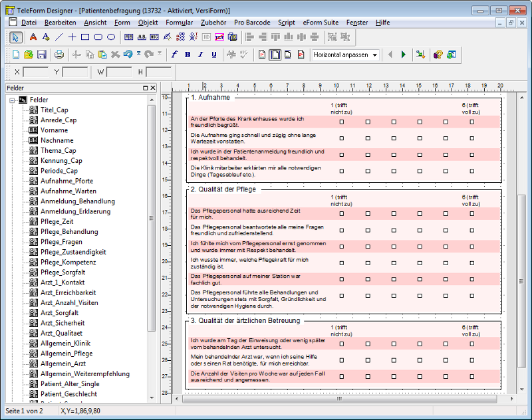Toggle bold text formatting
This screenshot has height=420, width=532.
(188, 54)
